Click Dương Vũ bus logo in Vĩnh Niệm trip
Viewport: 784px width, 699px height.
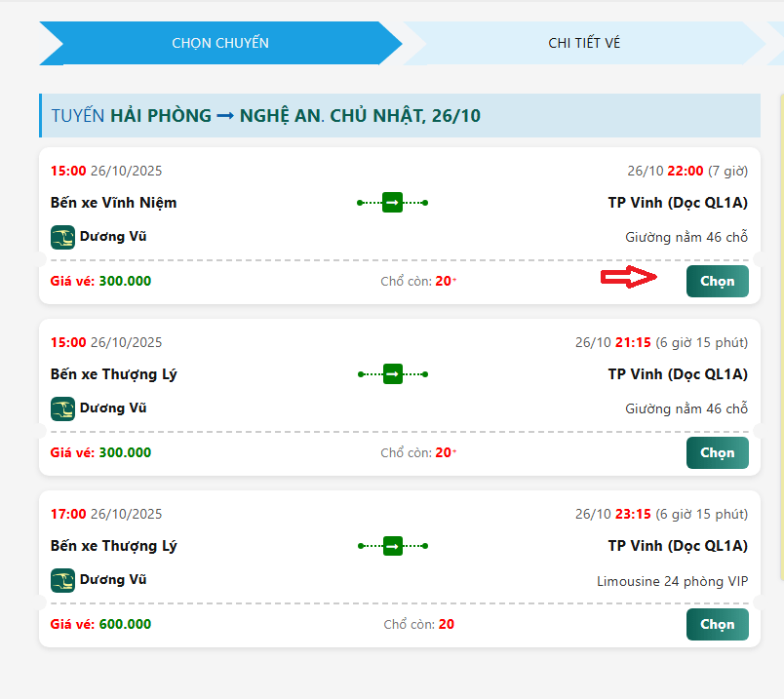point(62,237)
